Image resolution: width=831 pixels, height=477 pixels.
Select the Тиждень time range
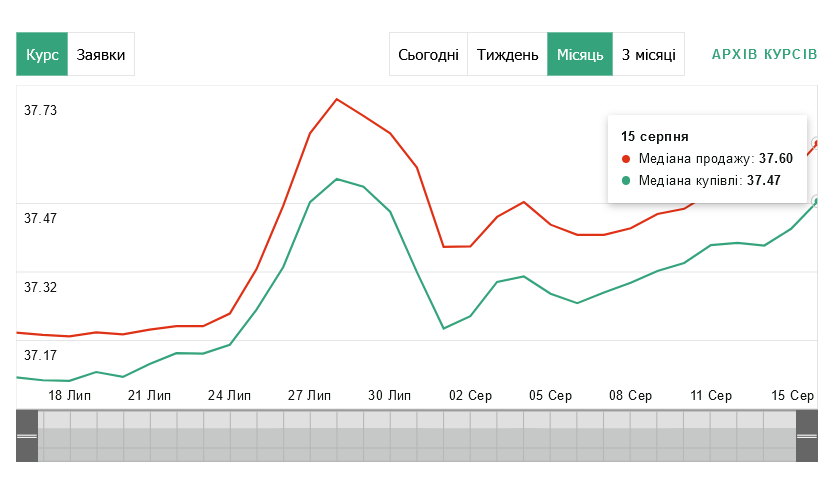[x=507, y=54]
